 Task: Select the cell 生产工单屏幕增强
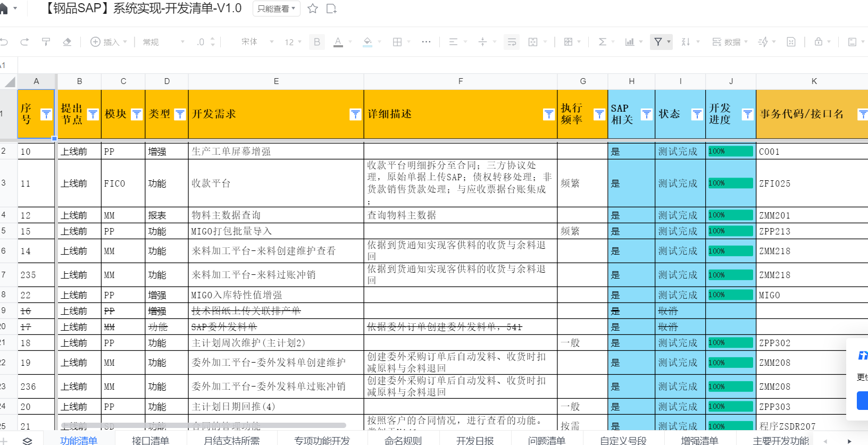[x=276, y=152]
